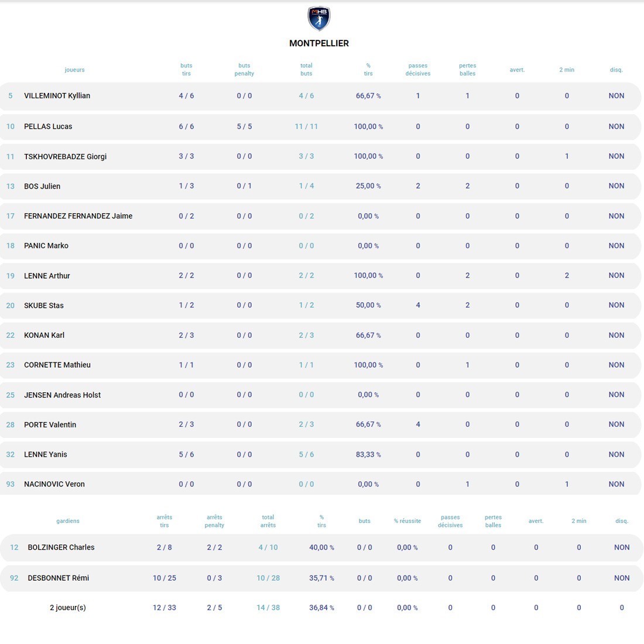Click the MONTPELLIER team heading

pyautogui.click(x=319, y=43)
